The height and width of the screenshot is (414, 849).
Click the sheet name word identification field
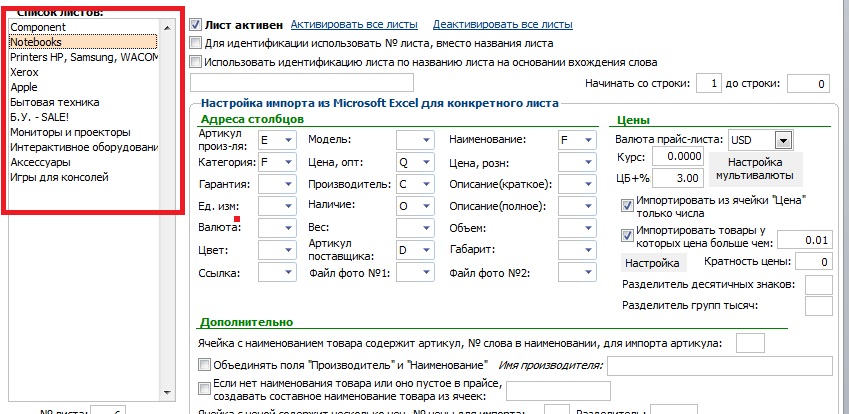point(302,82)
